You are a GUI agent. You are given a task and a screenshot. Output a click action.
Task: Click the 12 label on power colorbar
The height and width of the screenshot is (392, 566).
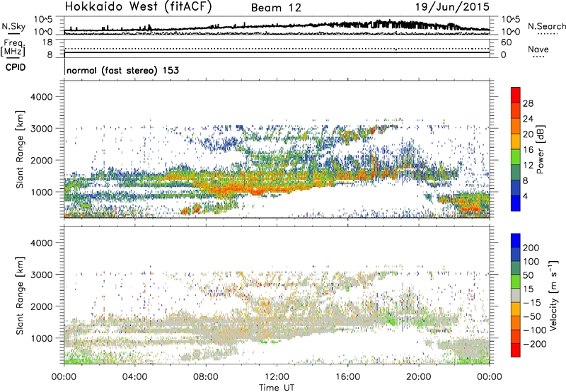pyautogui.click(x=528, y=166)
